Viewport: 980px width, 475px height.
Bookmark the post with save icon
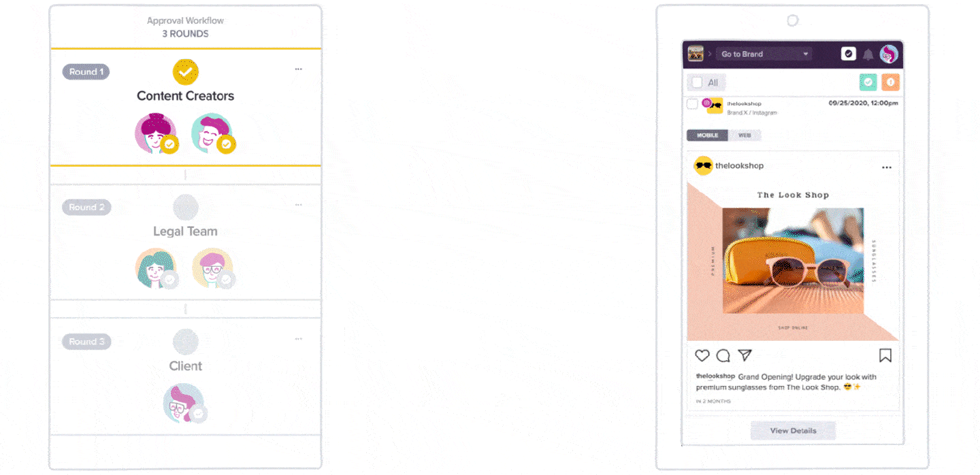point(885,355)
